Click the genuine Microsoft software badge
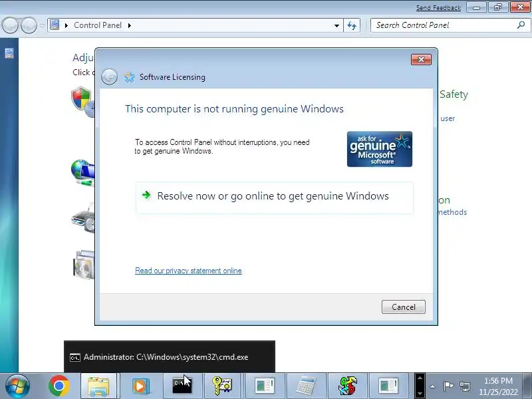Image resolution: width=532 pixels, height=399 pixels. point(379,149)
